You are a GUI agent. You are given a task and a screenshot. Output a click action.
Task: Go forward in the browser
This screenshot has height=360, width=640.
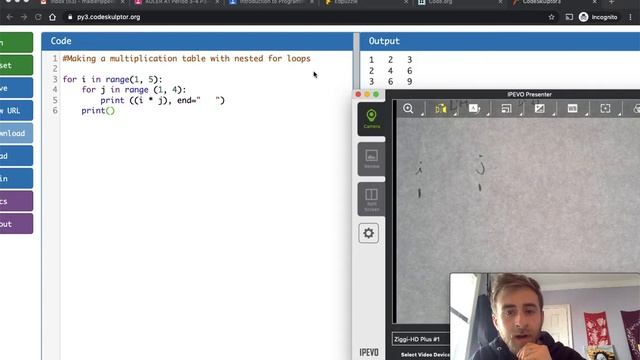coord(24,17)
